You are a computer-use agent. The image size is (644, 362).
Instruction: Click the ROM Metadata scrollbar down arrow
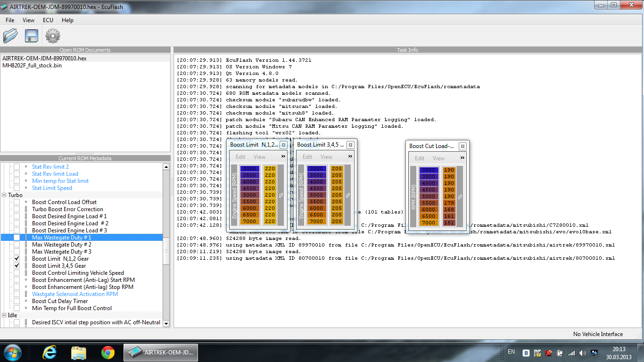coord(166,322)
